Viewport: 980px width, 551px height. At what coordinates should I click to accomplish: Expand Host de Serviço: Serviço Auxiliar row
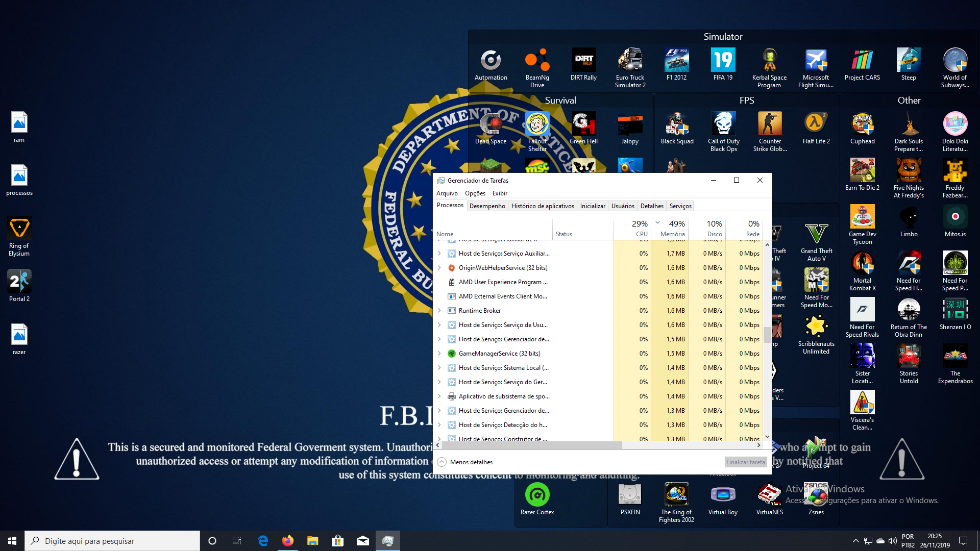coord(439,253)
